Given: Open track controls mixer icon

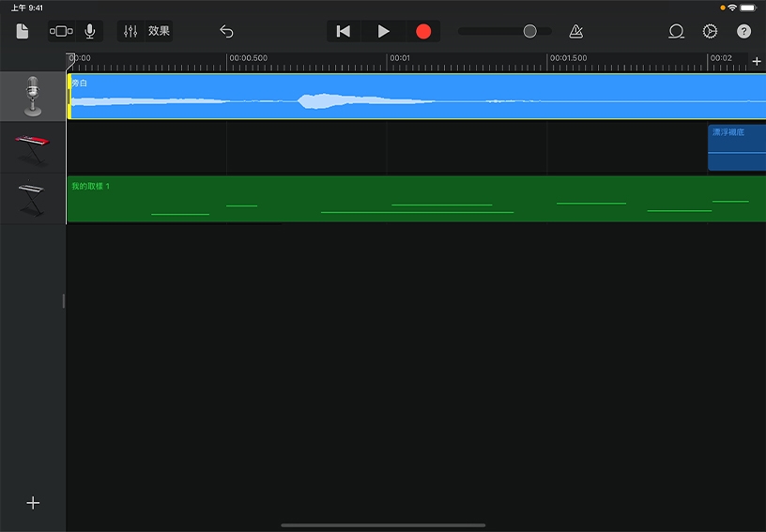Looking at the screenshot, I should click(x=130, y=31).
